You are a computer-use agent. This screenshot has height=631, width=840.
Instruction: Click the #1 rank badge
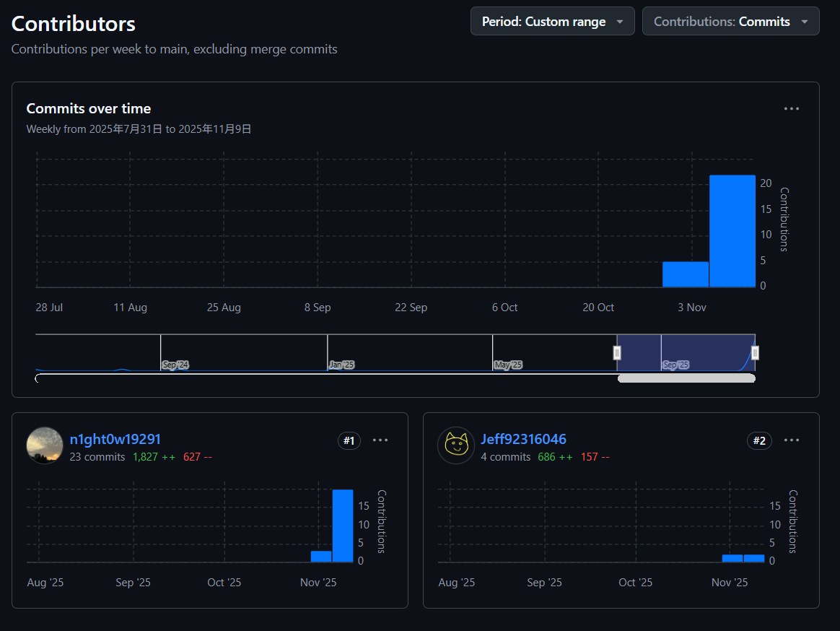tap(349, 440)
